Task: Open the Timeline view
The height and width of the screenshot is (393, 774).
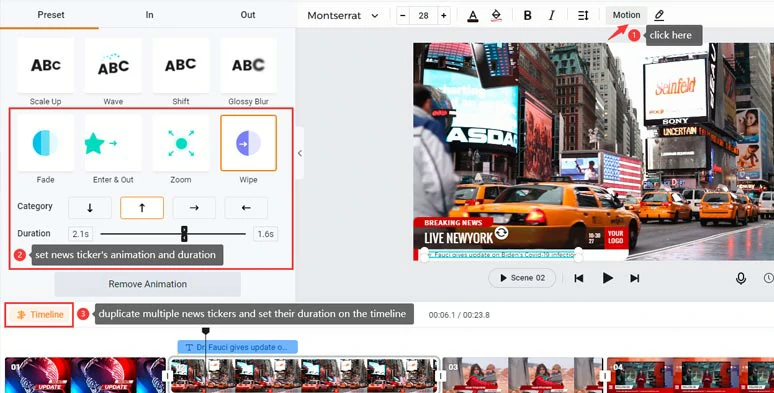Action: [39, 314]
